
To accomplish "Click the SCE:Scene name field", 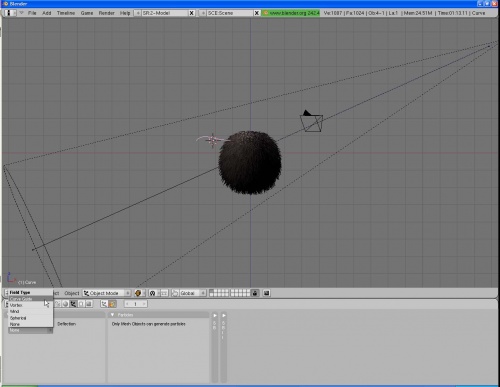I will coord(230,13).
